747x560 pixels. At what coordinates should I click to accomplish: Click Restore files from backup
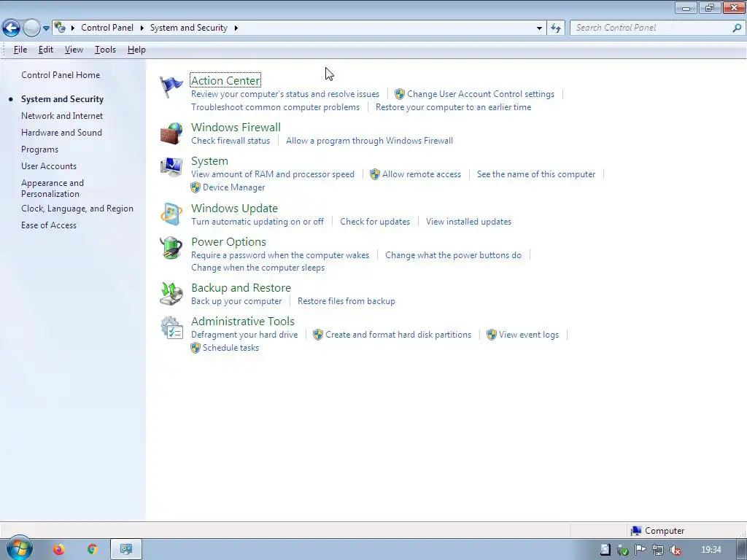347,301
